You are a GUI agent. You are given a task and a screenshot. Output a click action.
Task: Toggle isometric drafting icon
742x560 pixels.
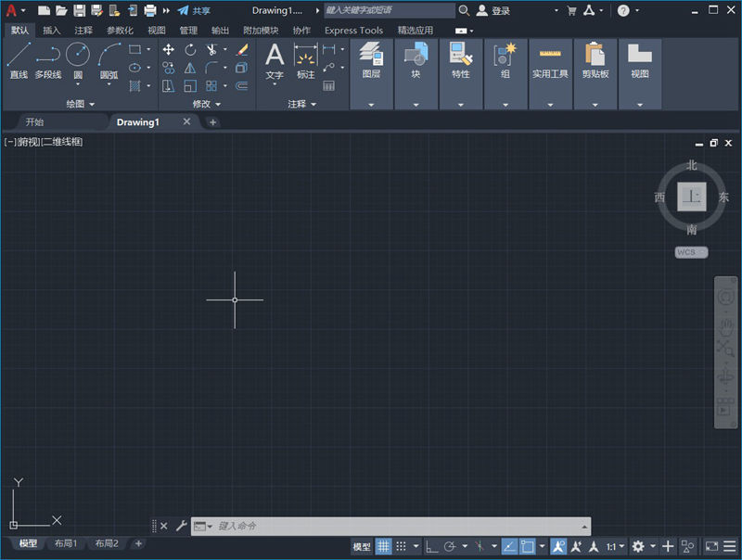[480, 547]
